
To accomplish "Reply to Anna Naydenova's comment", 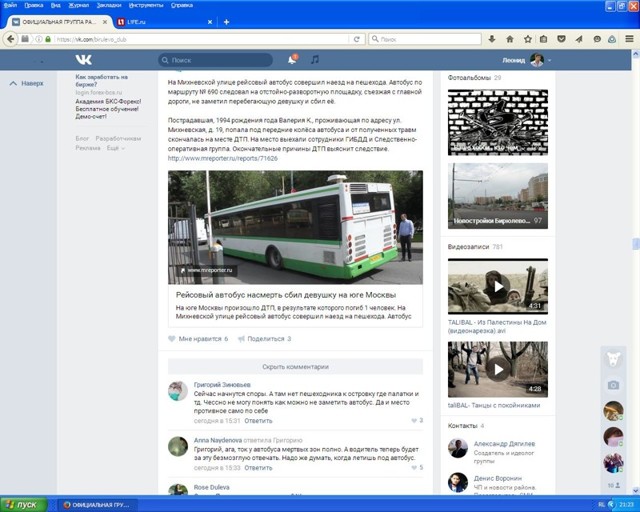I will click(258, 468).
